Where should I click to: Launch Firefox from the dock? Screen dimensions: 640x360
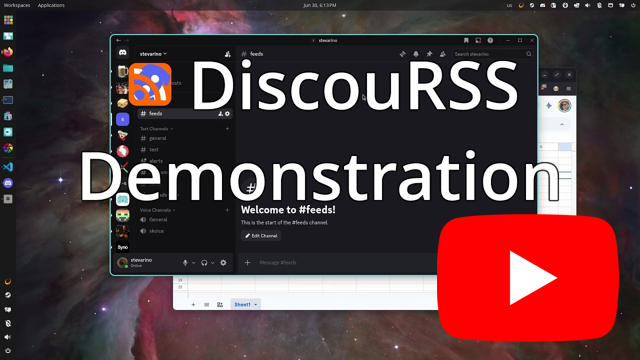pos(8,52)
